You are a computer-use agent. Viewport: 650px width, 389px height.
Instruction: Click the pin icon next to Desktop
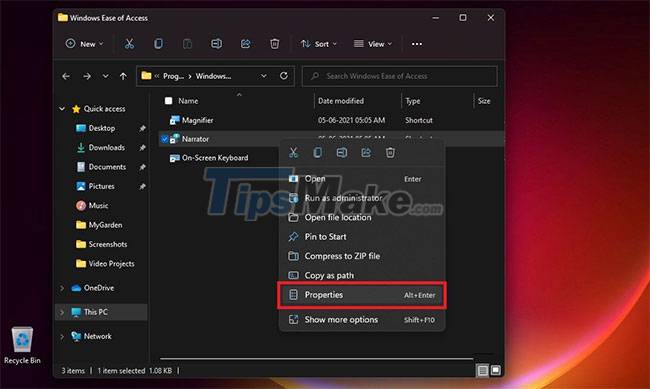click(x=142, y=129)
